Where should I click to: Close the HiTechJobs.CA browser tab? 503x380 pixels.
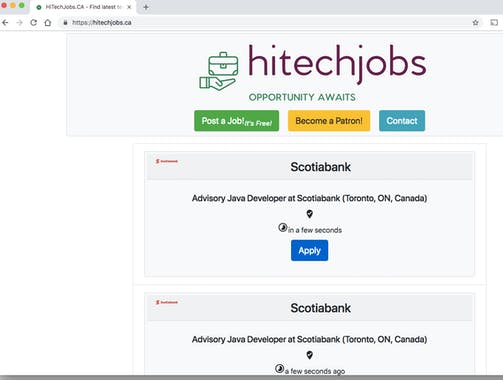[x=129, y=7]
